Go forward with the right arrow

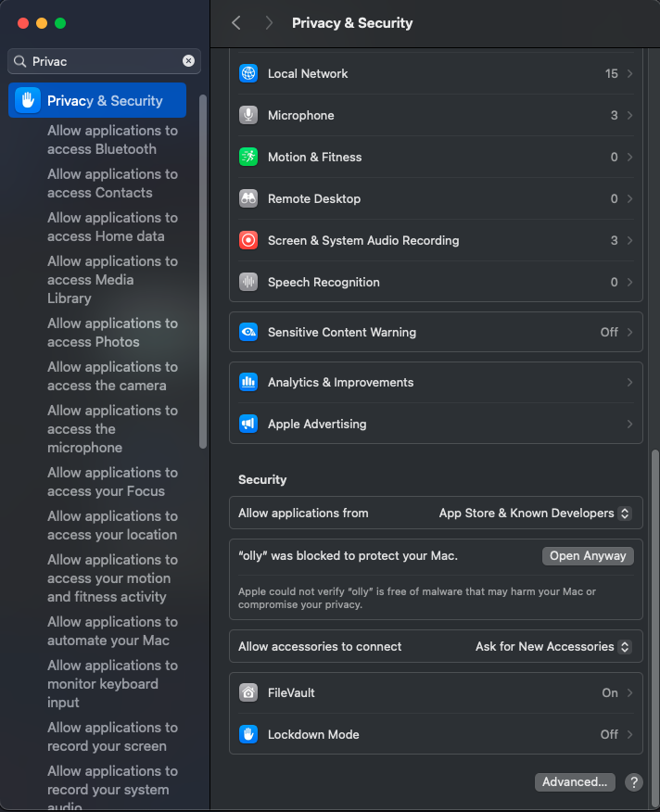[x=268, y=23]
